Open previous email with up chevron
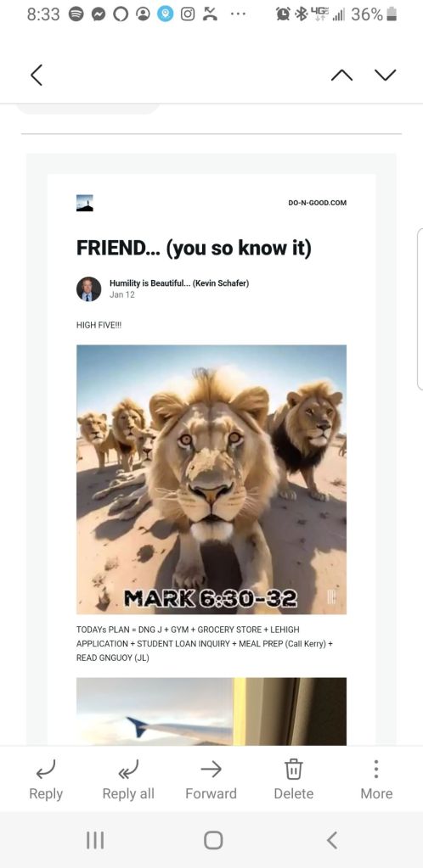Image resolution: width=423 pixels, height=868 pixels. (x=341, y=75)
